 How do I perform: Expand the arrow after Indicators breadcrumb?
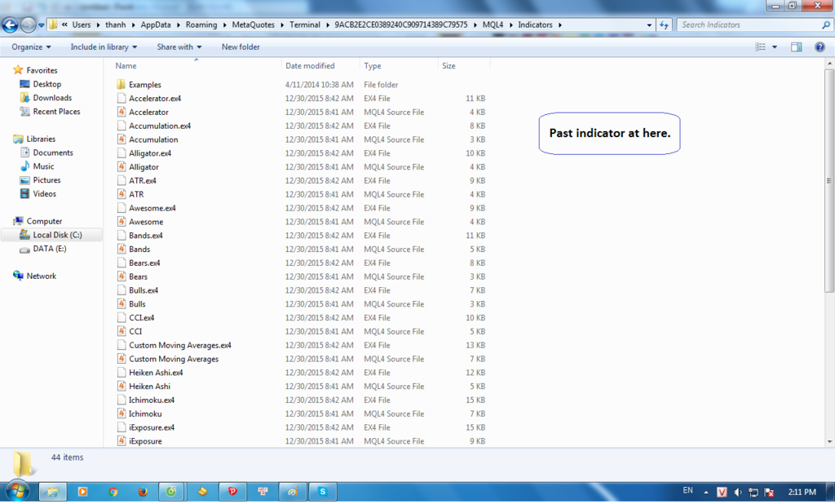[559, 25]
